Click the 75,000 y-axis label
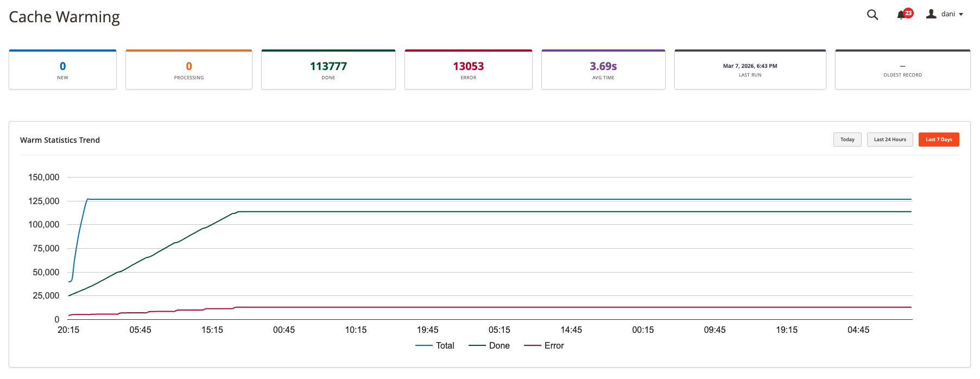980x379 pixels. point(46,248)
